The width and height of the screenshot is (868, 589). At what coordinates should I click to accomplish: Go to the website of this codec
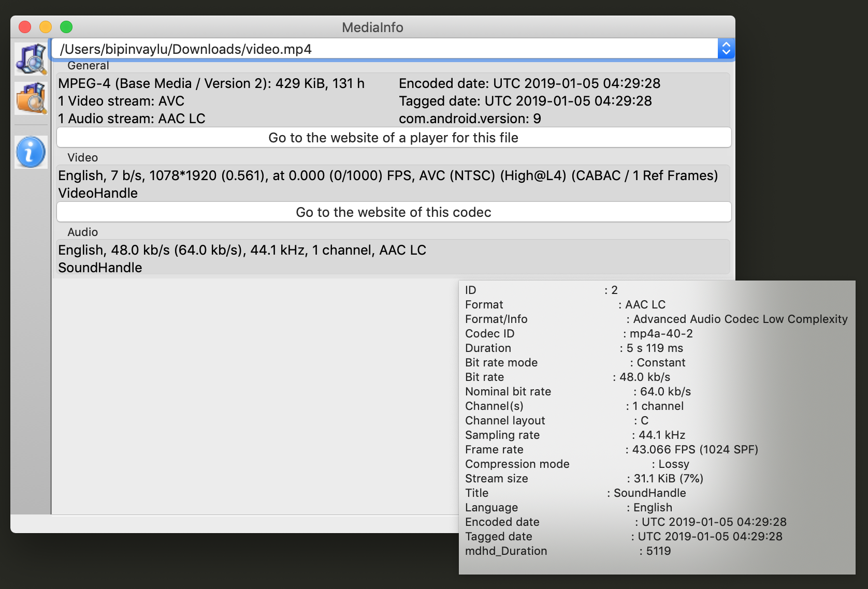tap(394, 212)
